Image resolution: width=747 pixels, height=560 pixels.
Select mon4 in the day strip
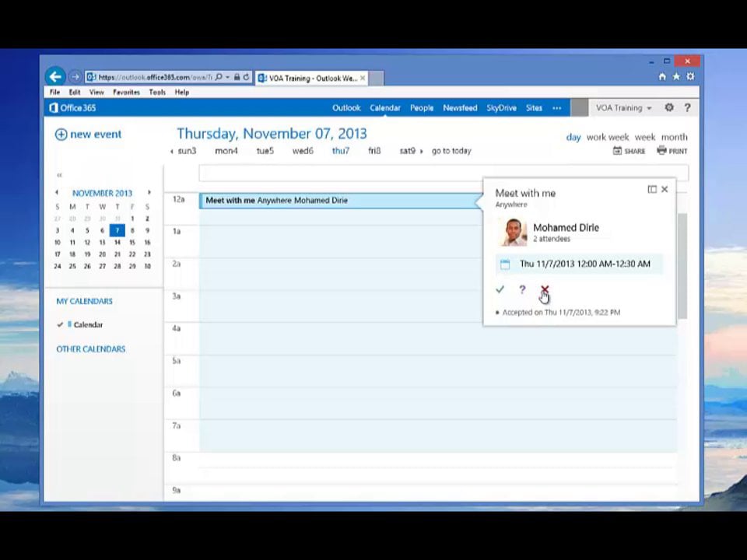click(226, 151)
